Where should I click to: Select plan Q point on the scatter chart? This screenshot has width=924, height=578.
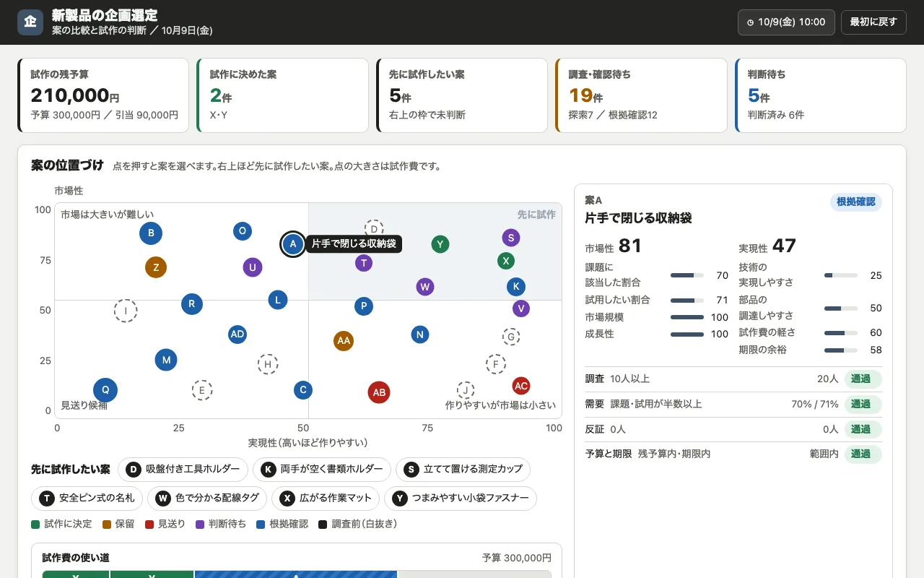[105, 390]
